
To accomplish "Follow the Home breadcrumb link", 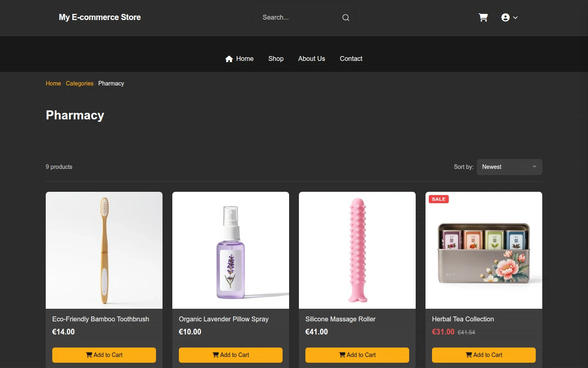I will click(53, 83).
